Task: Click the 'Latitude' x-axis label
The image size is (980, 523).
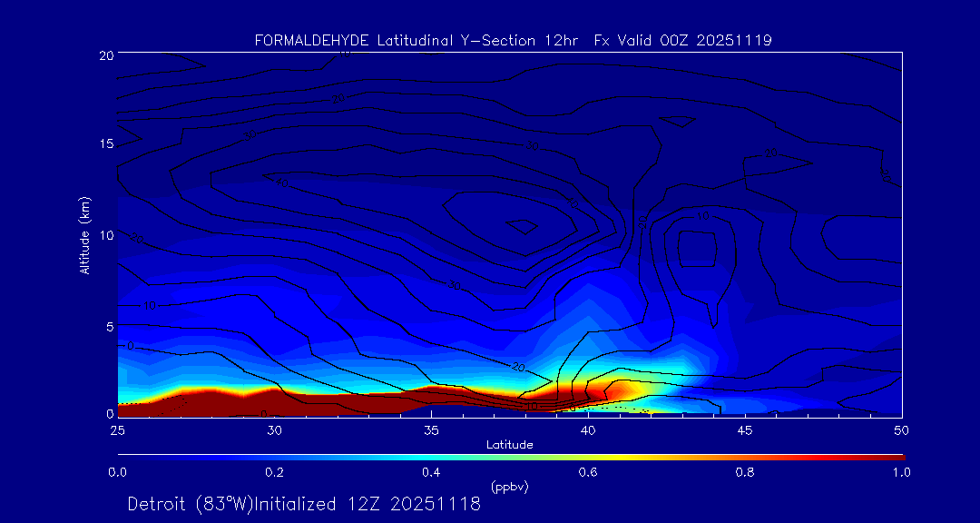Action: coord(509,445)
